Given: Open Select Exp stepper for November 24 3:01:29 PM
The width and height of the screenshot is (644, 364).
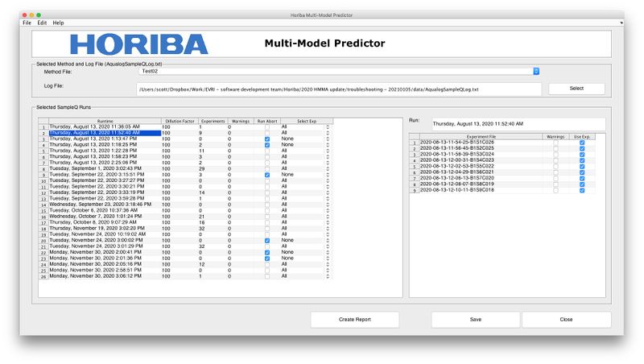Looking at the screenshot, I should (x=328, y=246).
